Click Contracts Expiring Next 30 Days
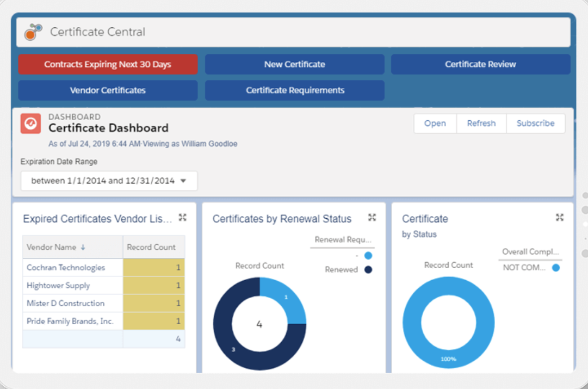The width and height of the screenshot is (588, 389). 108,64
